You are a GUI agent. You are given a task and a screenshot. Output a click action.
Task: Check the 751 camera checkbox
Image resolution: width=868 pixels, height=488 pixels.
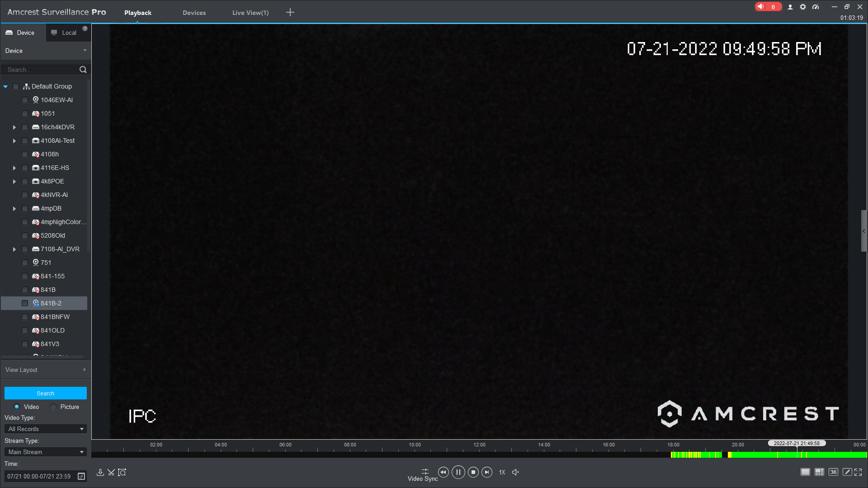[x=25, y=263]
